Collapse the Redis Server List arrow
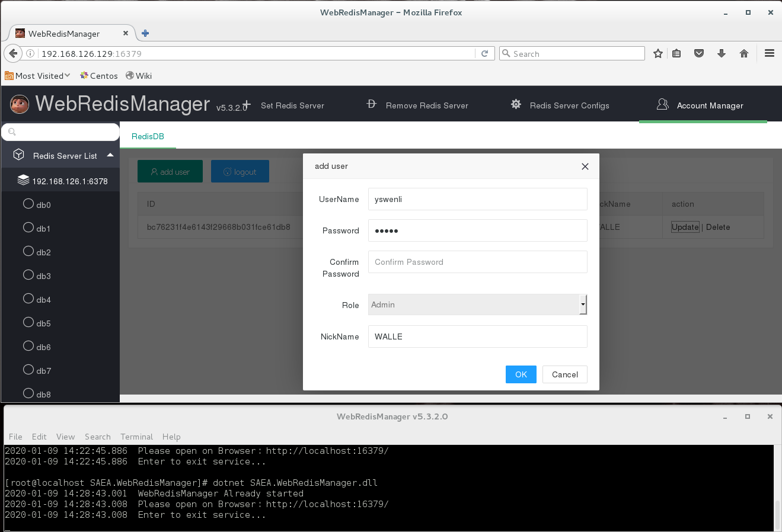The height and width of the screenshot is (532, 782). [110, 155]
